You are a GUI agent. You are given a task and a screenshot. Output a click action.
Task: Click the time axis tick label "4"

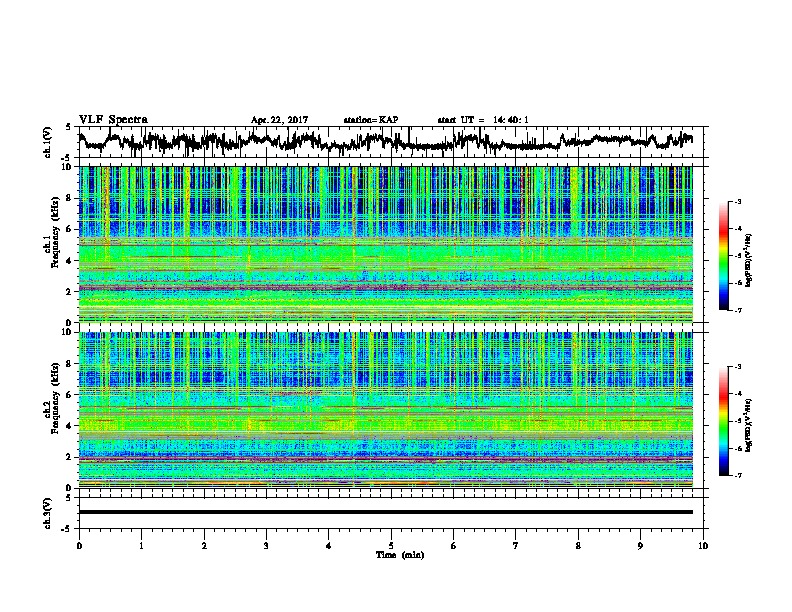[x=329, y=546]
